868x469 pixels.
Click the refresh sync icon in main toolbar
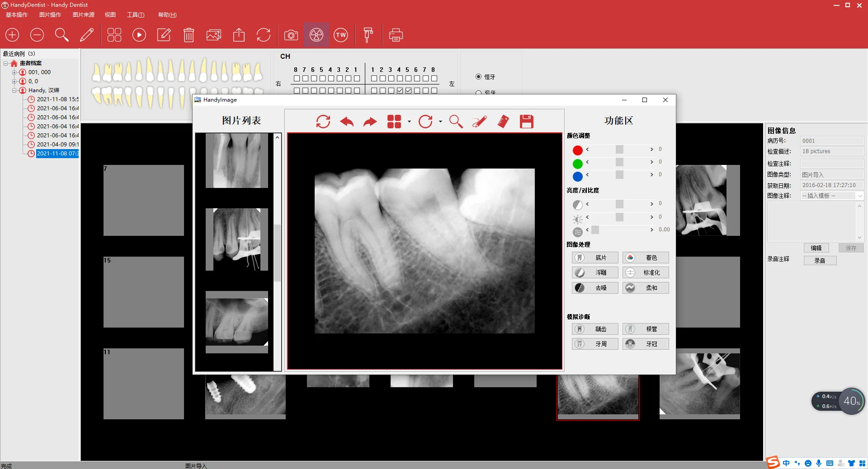pyautogui.click(x=264, y=35)
